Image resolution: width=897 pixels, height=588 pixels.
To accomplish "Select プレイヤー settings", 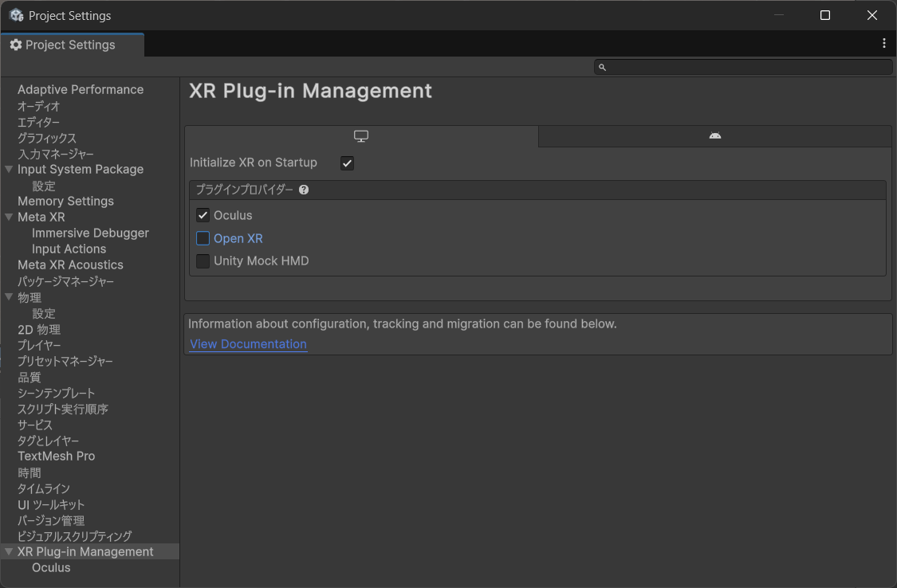I will point(39,345).
